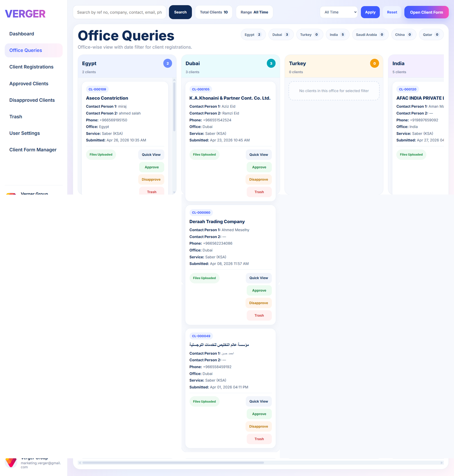Click the Turkey column count badge
The image size is (454, 476).
375,64
